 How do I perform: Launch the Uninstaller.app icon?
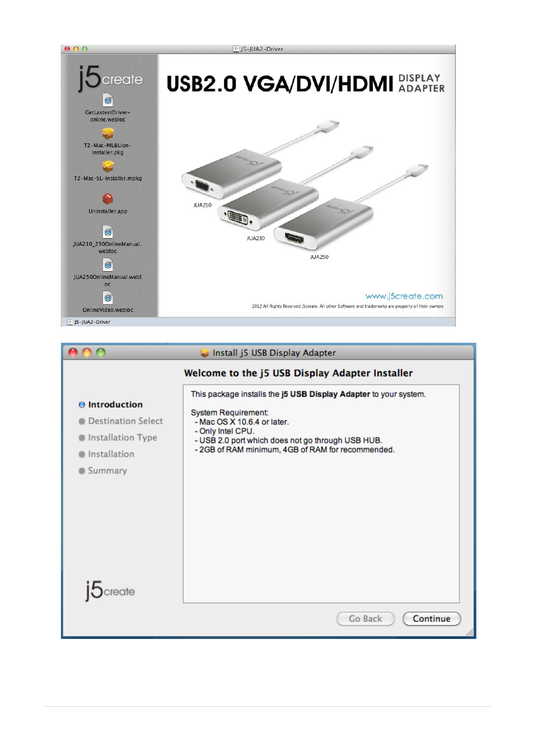pyautogui.click(x=108, y=199)
